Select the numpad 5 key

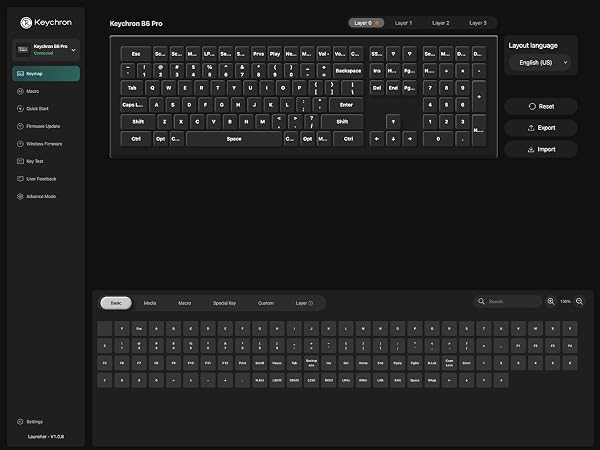pos(446,105)
